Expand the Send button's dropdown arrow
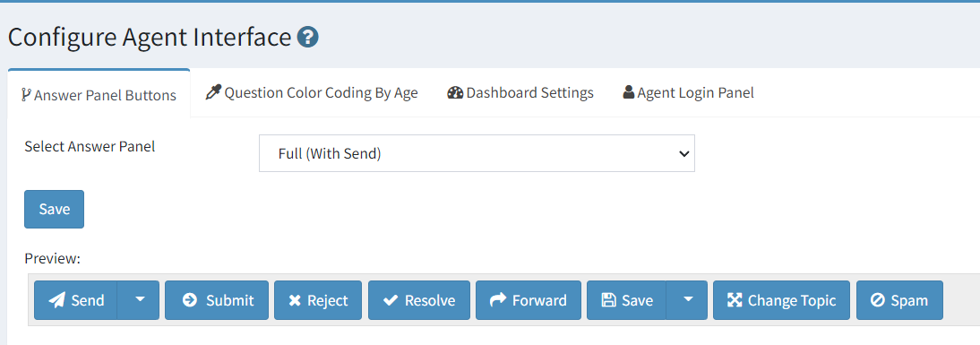The image size is (980, 345). pos(140,300)
